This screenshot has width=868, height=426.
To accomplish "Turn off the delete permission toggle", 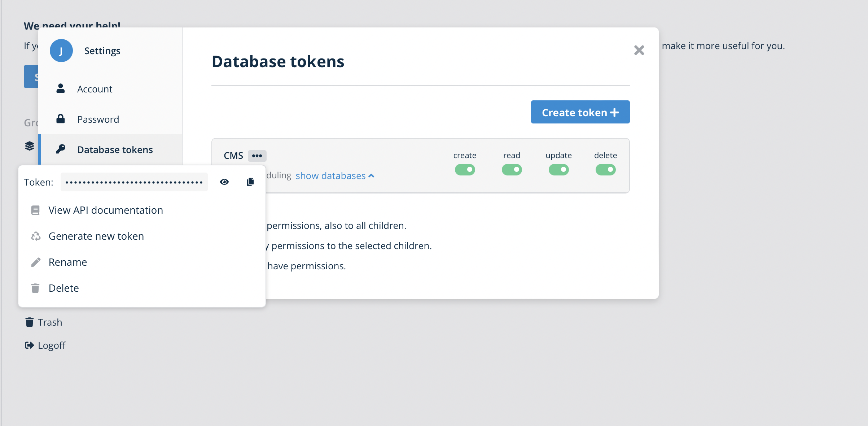I will click(606, 169).
